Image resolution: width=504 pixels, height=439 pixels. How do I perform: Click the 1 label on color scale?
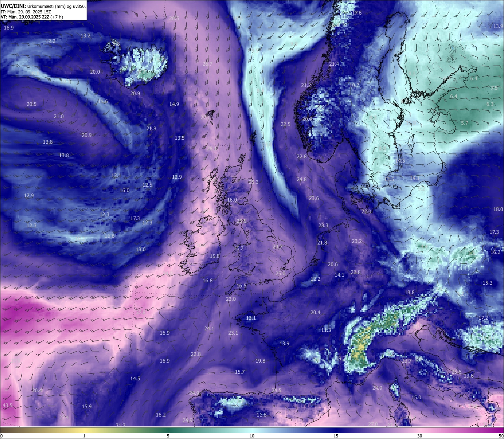pyautogui.click(x=84, y=436)
